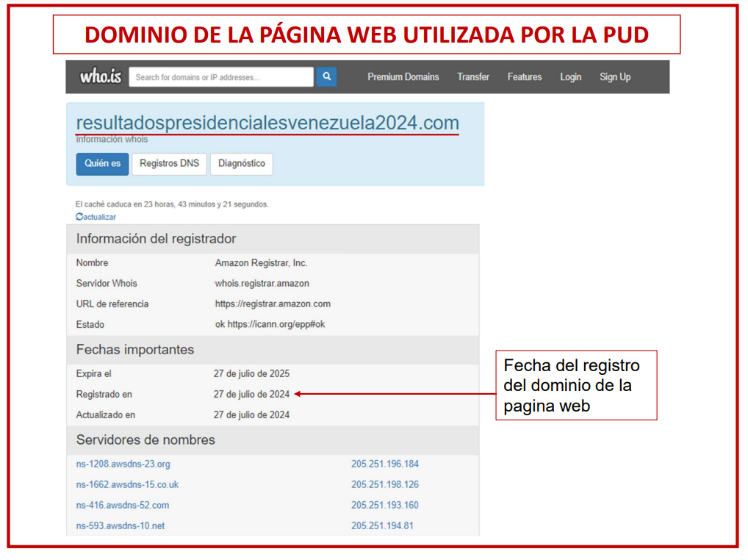Image resolution: width=748 pixels, height=560 pixels.
Task: Click the Login link
Action: point(570,77)
